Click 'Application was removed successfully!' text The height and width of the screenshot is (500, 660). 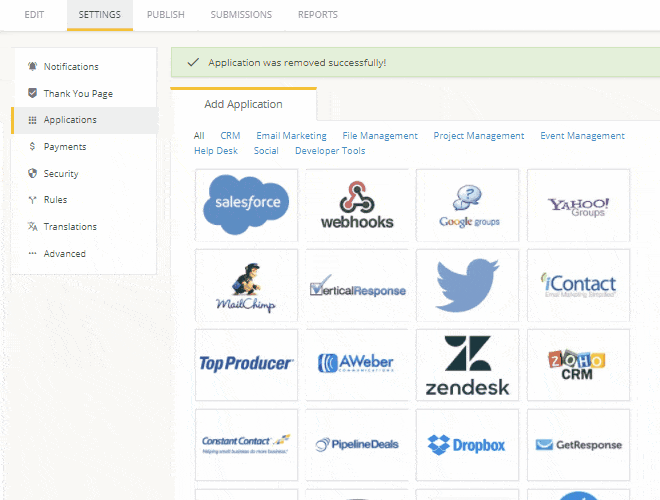297,63
